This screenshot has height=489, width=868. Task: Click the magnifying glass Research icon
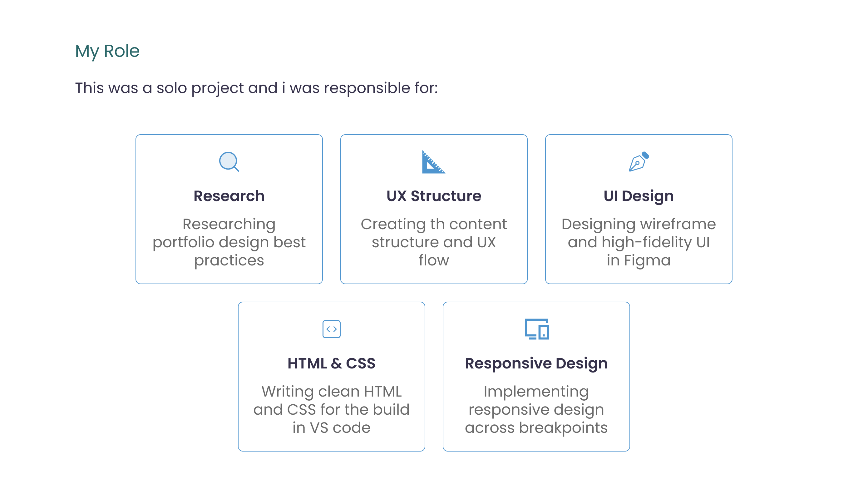click(229, 162)
